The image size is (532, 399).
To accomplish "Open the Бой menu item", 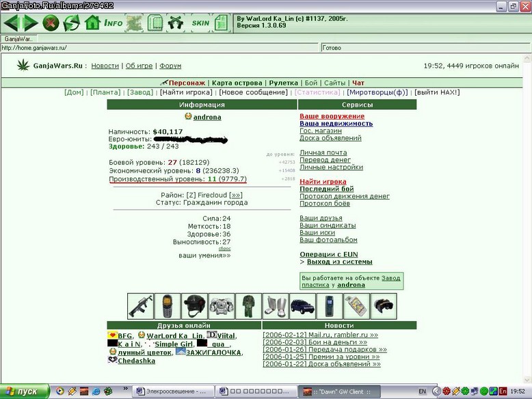I will point(310,83).
